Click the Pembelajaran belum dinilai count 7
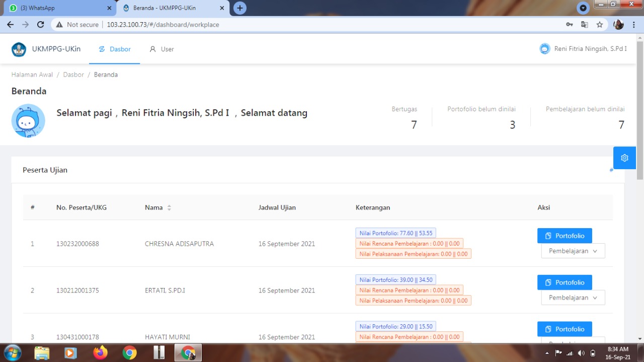 pos(621,125)
